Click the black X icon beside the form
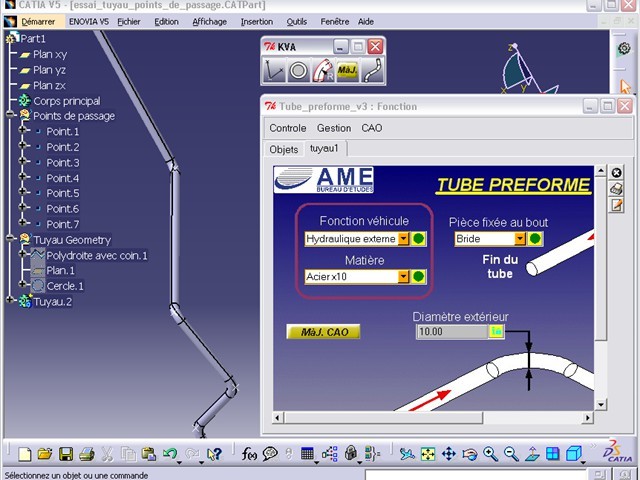Viewport: 640px width, 480px height. click(616, 173)
